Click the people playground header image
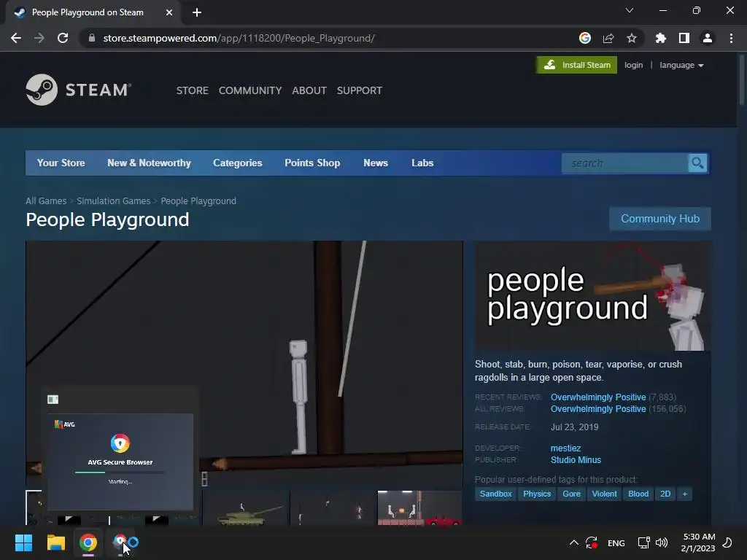The height and width of the screenshot is (560, 747). [x=592, y=296]
